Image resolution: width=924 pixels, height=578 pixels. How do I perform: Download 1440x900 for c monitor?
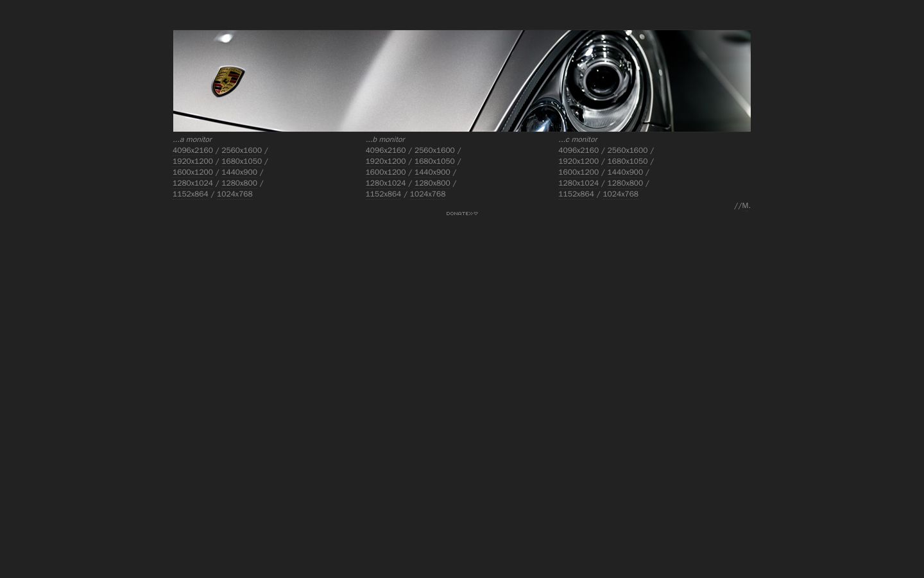(626, 172)
